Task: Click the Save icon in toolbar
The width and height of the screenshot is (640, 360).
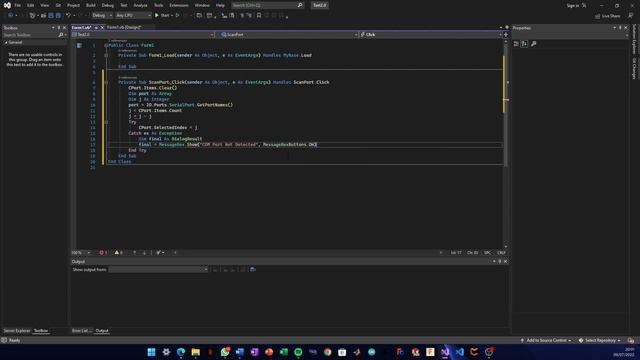Action: coord(51,16)
